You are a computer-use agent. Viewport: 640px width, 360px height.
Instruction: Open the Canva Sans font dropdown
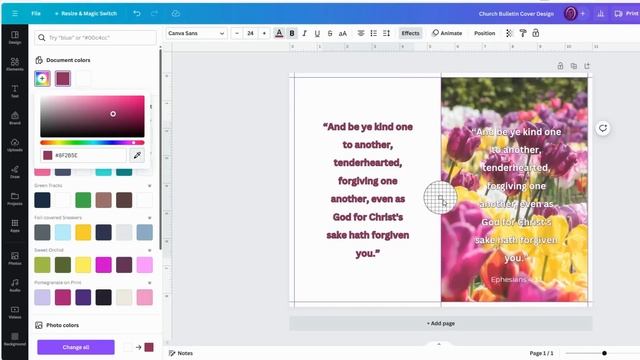click(x=196, y=33)
